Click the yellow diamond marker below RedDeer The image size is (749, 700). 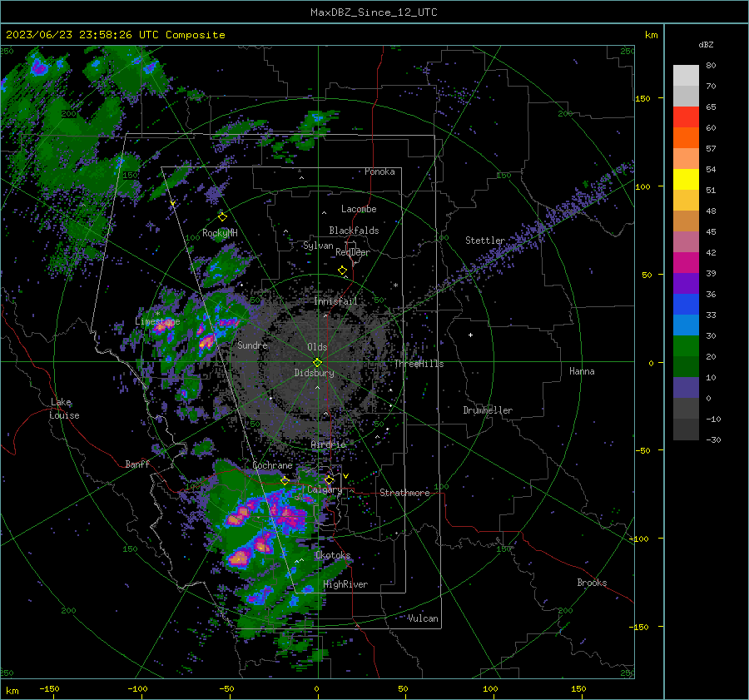tap(343, 271)
